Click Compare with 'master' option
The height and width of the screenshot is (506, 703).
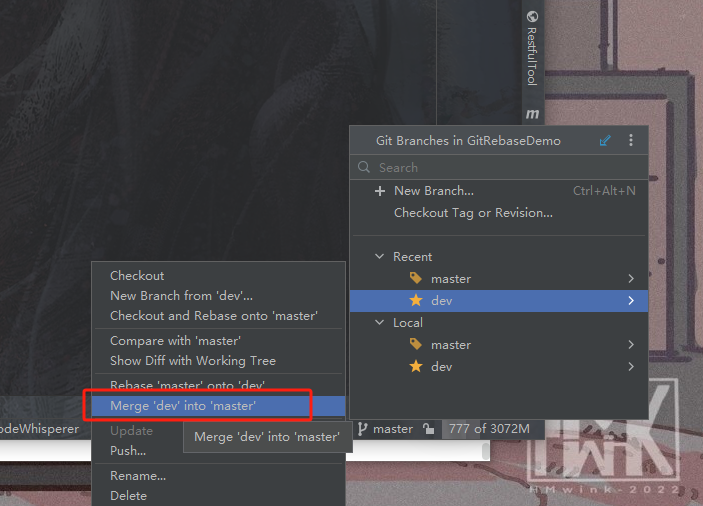(x=175, y=341)
